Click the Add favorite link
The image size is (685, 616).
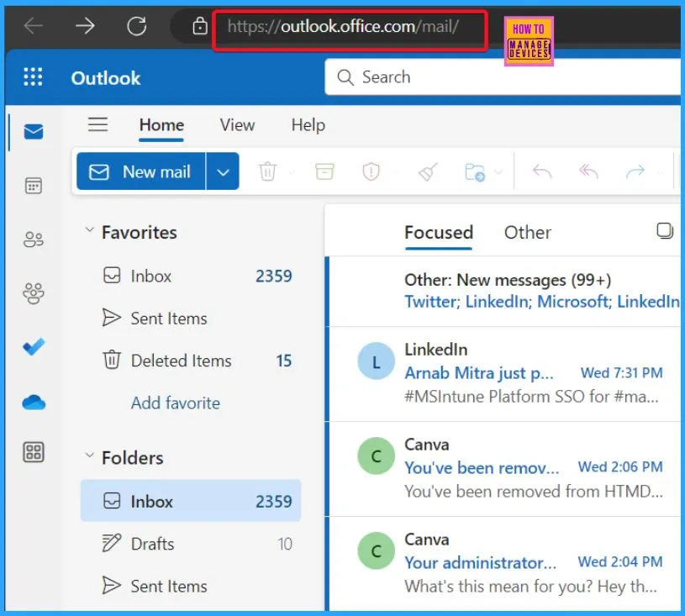tap(176, 403)
